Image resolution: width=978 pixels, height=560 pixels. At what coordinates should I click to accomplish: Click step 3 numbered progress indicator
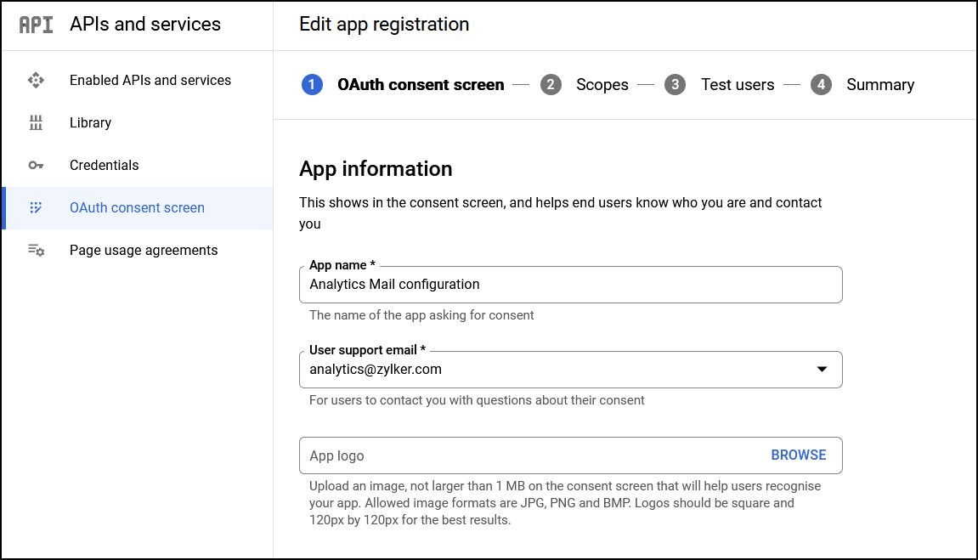pyautogui.click(x=674, y=84)
